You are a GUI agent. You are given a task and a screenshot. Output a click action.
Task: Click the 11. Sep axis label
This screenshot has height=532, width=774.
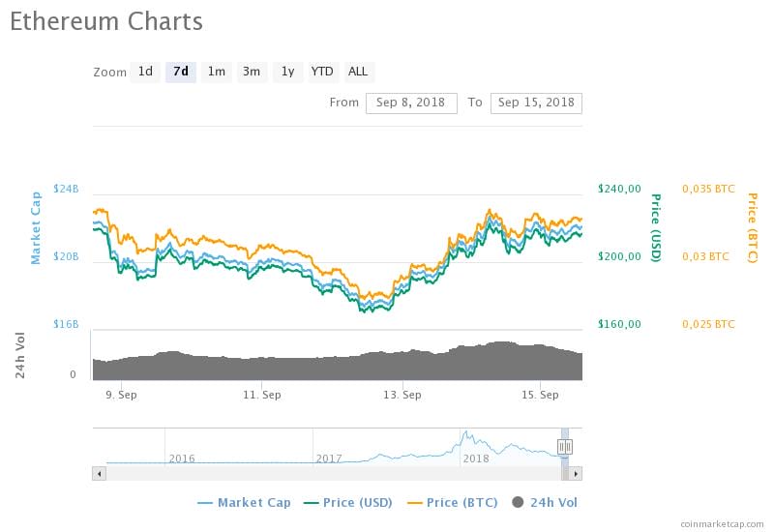click(262, 395)
